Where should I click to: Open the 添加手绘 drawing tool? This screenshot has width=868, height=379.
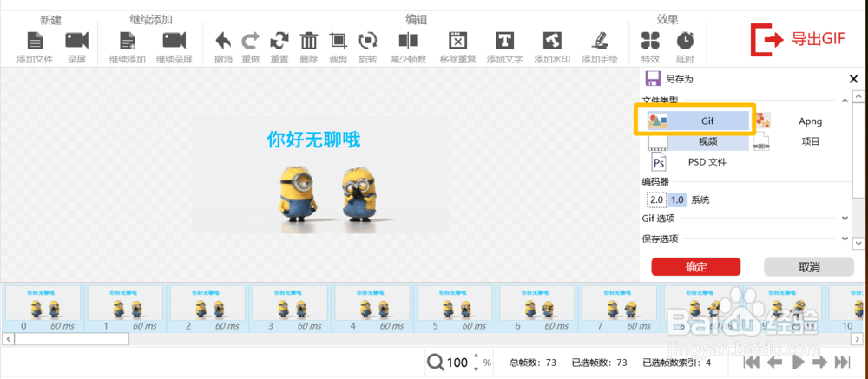point(600,41)
